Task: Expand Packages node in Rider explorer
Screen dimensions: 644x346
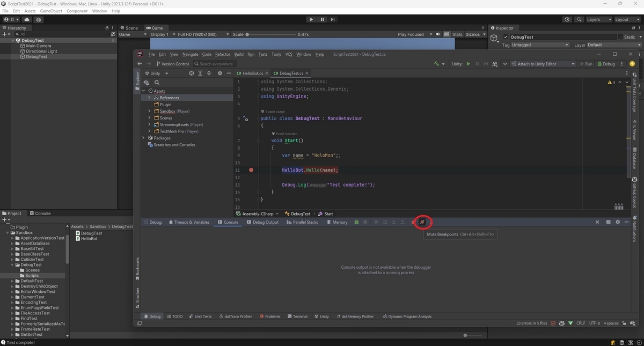Action: 143,138
